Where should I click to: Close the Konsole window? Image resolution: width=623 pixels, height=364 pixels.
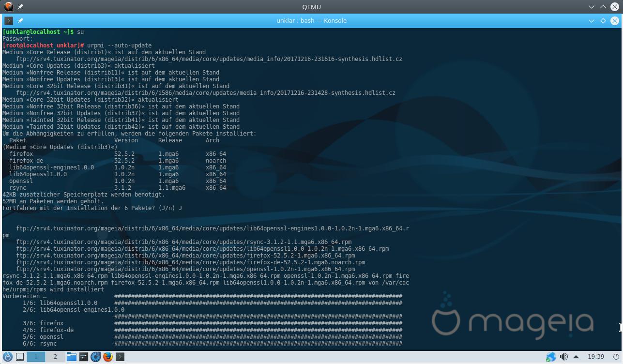pyautogui.click(x=615, y=21)
